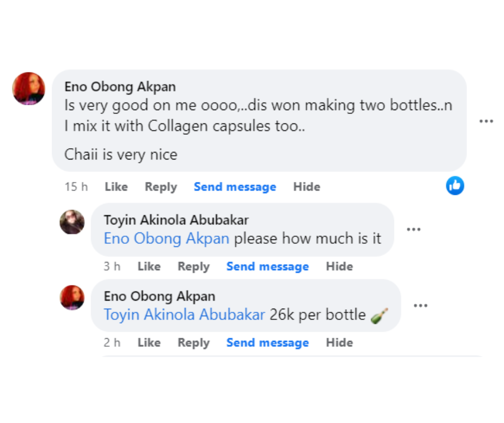
Task: Reply to Toyin Akinola Abubakar's question
Action: pyautogui.click(x=193, y=266)
